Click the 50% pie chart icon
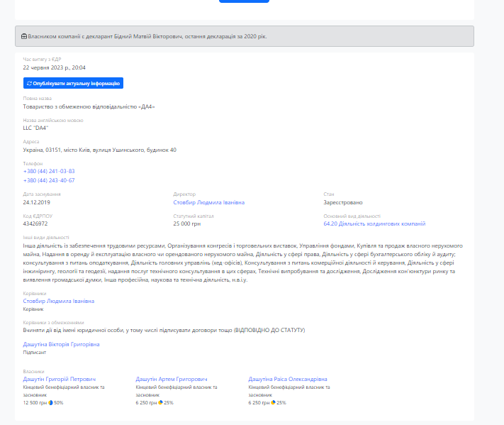This screenshot has width=504, height=425. coord(51,402)
